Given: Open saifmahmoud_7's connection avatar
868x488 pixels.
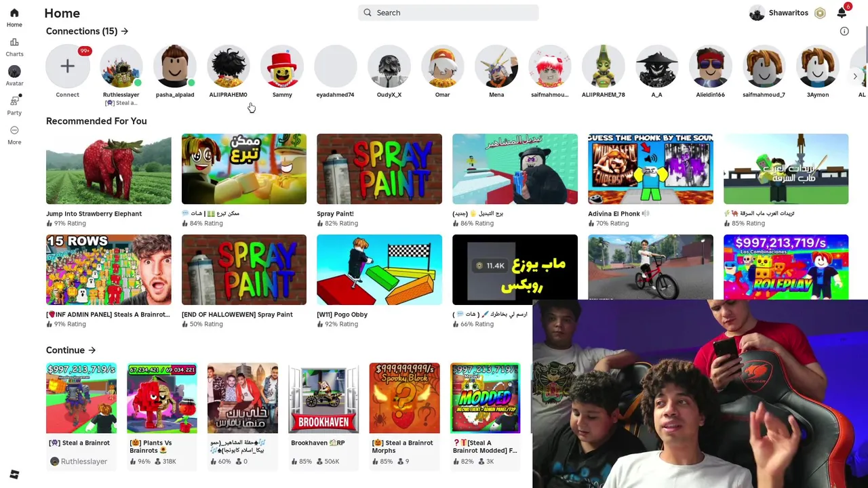Looking at the screenshot, I should pyautogui.click(x=764, y=66).
